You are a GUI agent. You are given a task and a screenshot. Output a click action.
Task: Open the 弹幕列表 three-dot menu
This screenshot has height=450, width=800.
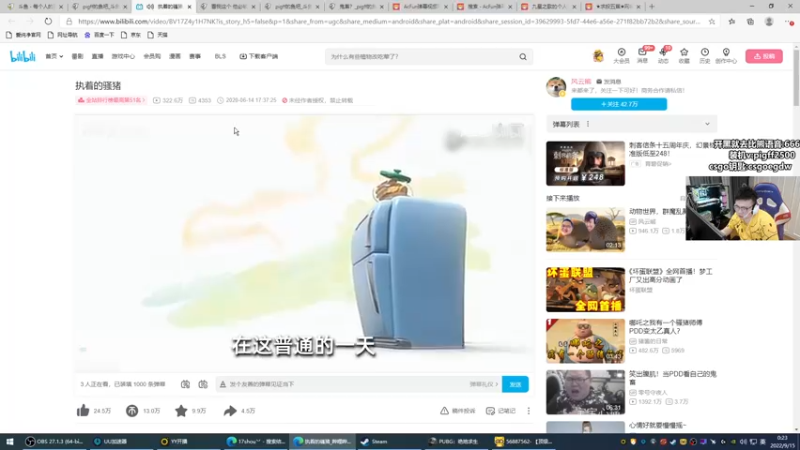click(x=588, y=124)
